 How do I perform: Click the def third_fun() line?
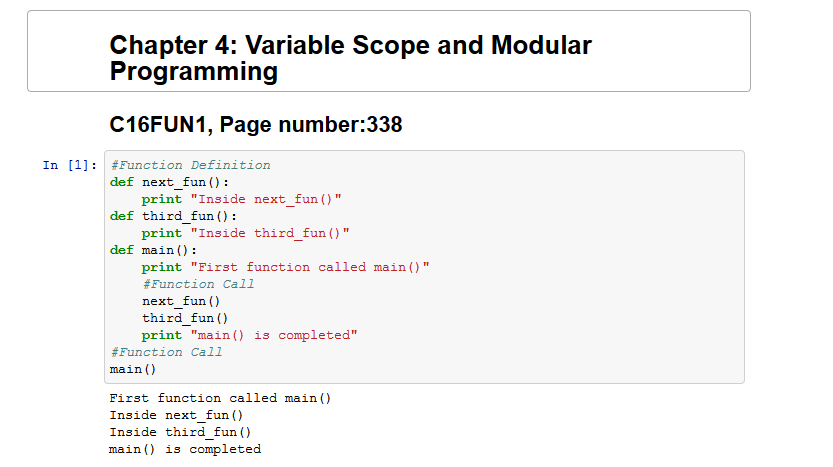pos(173,216)
